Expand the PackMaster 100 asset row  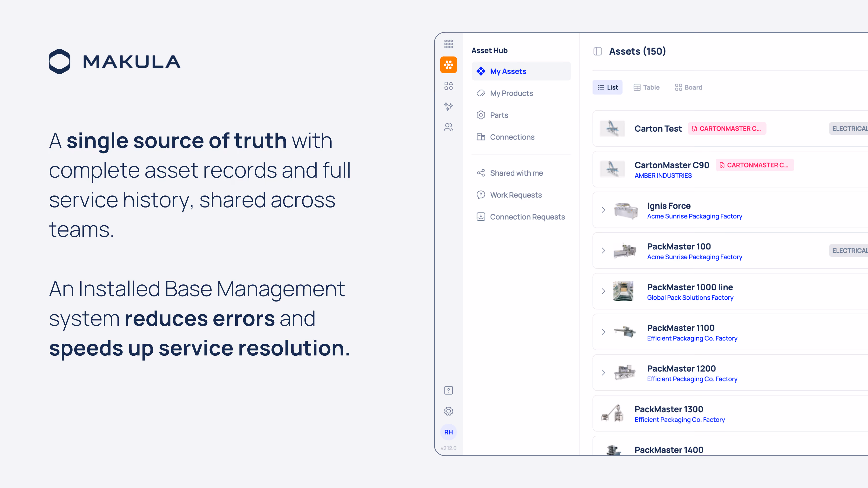point(604,251)
